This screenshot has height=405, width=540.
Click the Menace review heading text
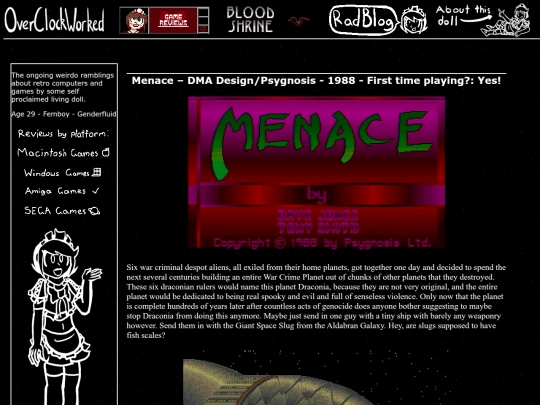point(316,81)
